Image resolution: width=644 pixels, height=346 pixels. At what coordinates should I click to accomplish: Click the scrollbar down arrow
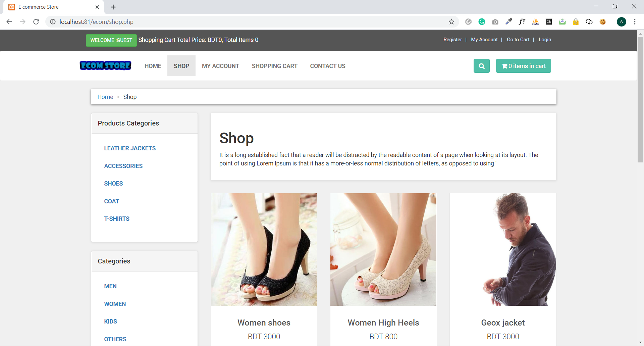[640, 343]
